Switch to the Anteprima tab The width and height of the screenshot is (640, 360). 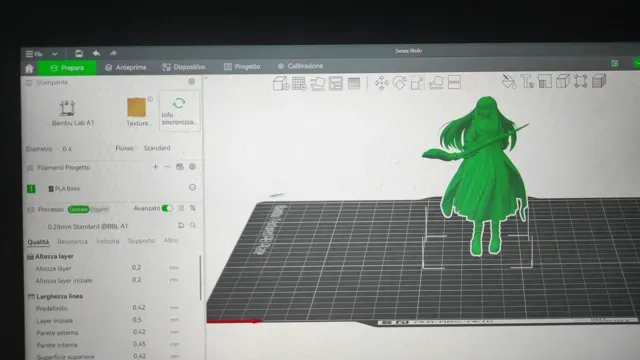tap(126, 67)
